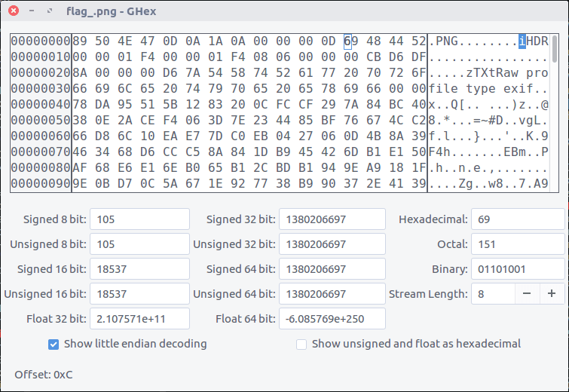Click the Float 64 bit field
The width and height of the screenshot is (569, 392).
tap(332, 319)
